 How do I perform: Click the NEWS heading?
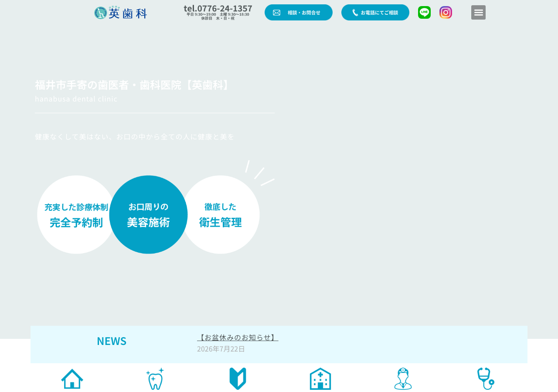click(112, 341)
